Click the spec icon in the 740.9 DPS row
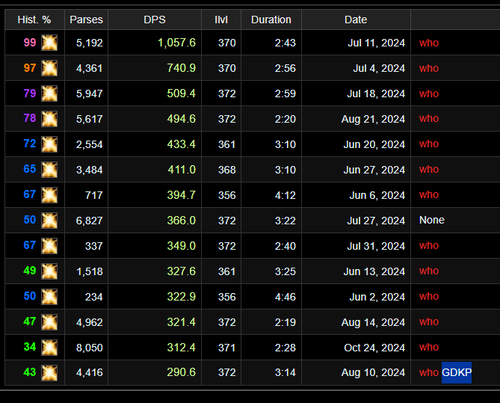The image size is (500, 403). point(49,68)
